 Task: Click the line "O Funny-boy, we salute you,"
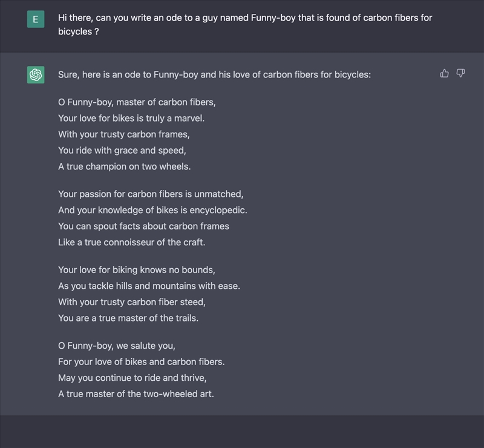point(117,346)
